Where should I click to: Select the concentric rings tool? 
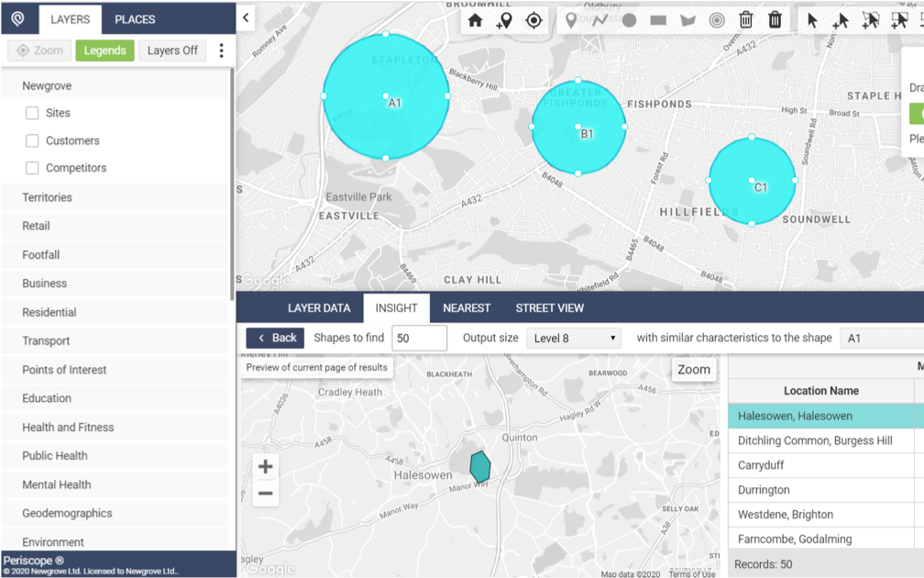[x=717, y=20]
